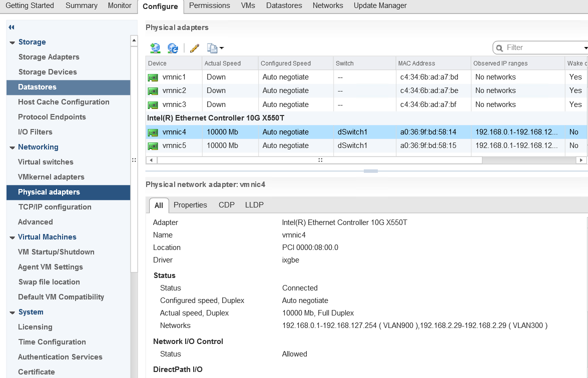Viewport: 588px width, 378px height.
Task: Open Authentication Services
Action: tap(60, 356)
